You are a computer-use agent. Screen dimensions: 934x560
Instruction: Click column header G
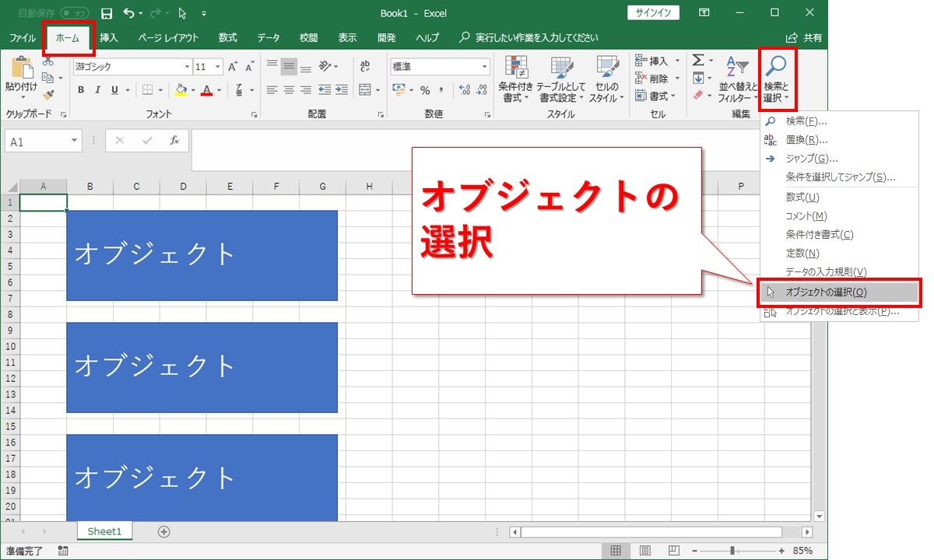coord(322,186)
